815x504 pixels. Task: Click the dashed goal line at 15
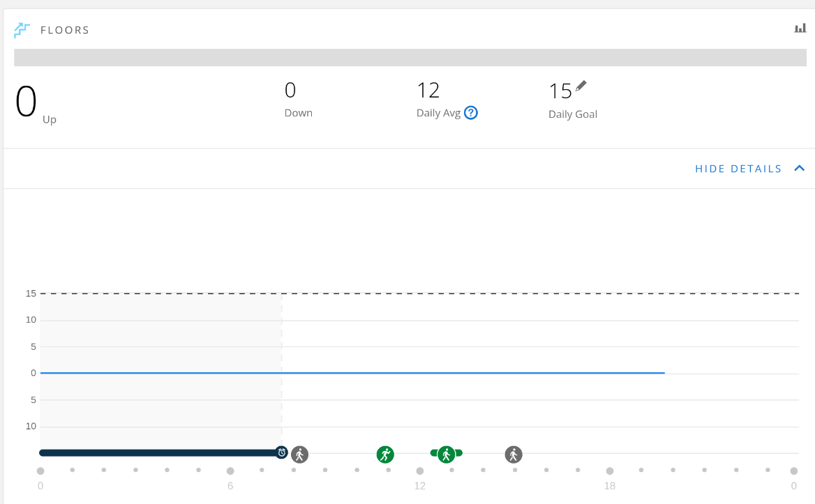419,293
